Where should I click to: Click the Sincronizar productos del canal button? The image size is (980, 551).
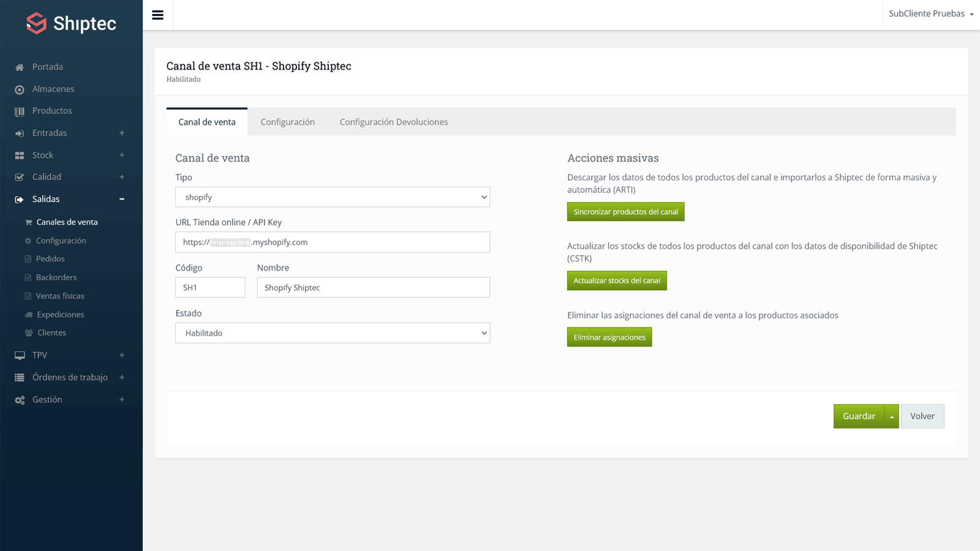[625, 211]
